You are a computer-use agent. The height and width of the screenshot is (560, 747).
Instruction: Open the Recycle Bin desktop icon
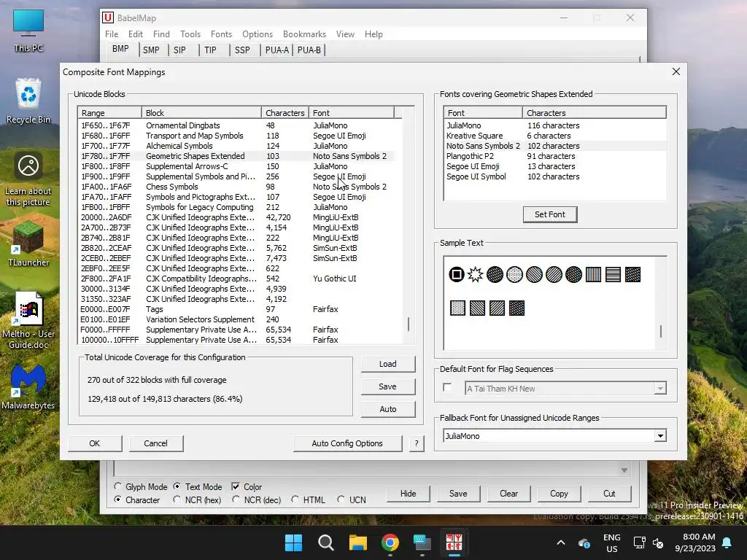[x=28, y=101]
